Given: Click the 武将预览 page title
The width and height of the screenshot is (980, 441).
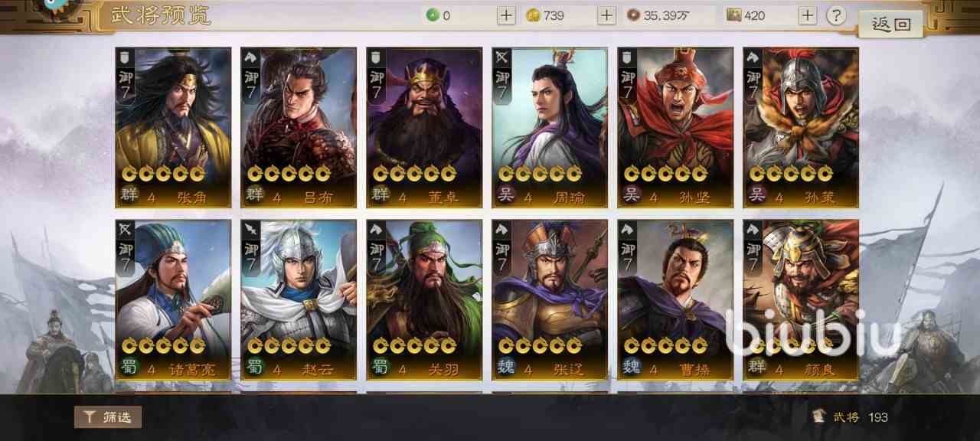Looking at the screenshot, I should pyautogui.click(x=161, y=15).
